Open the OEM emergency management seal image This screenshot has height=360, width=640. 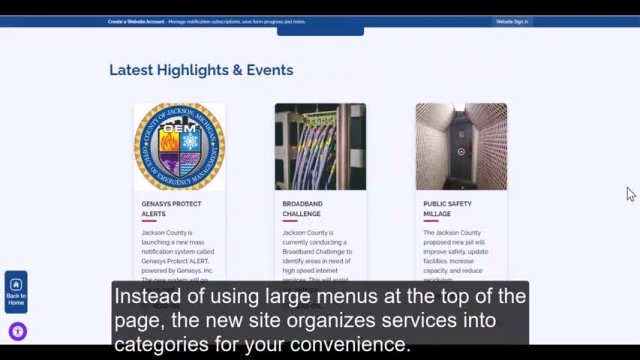(180, 147)
